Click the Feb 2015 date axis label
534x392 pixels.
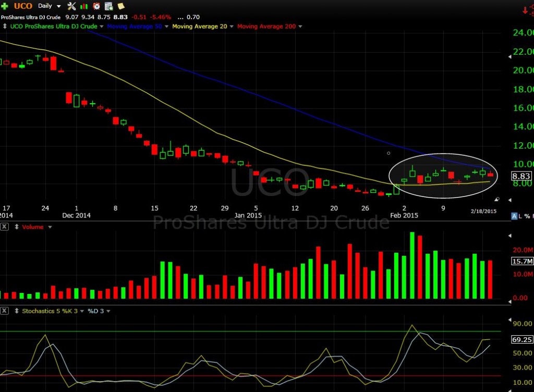click(404, 215)
